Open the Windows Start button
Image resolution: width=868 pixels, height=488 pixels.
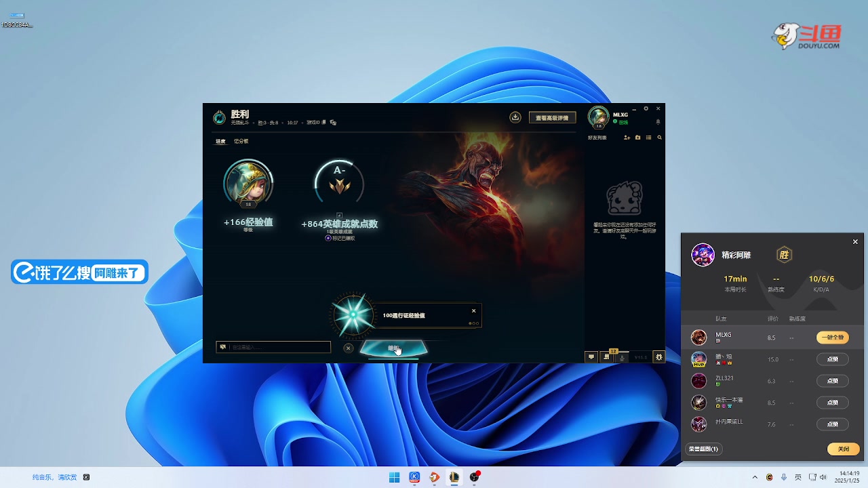[394, 477]
